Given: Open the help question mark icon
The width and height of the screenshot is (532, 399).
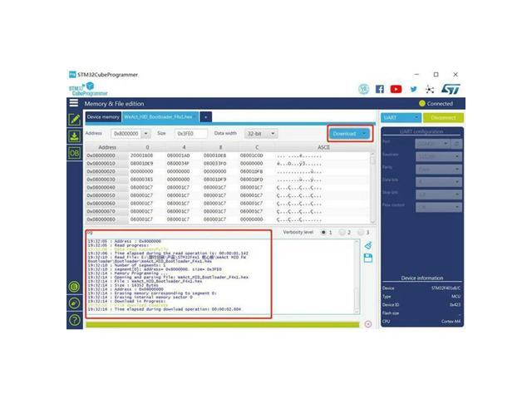Looking at the screenshot, I should (x=74, y=320).
